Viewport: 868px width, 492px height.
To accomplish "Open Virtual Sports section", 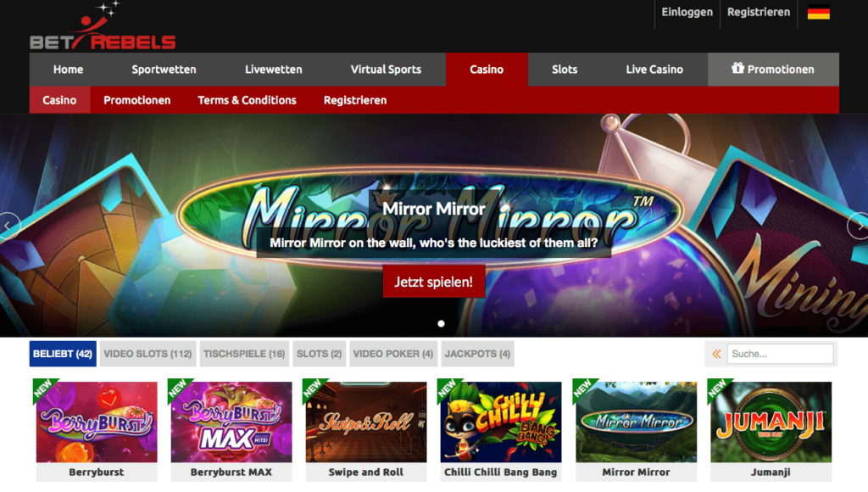I will [x=386, y=70].
